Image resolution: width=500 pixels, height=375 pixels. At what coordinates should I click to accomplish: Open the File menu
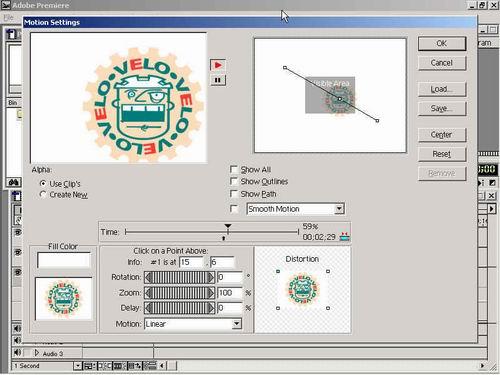click(x=9, y=17)
